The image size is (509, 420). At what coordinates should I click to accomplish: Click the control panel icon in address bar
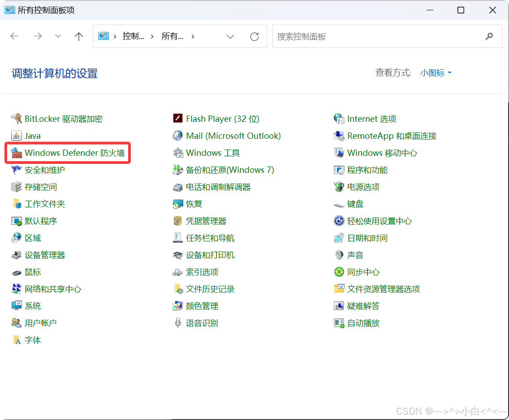coord(104,36)
